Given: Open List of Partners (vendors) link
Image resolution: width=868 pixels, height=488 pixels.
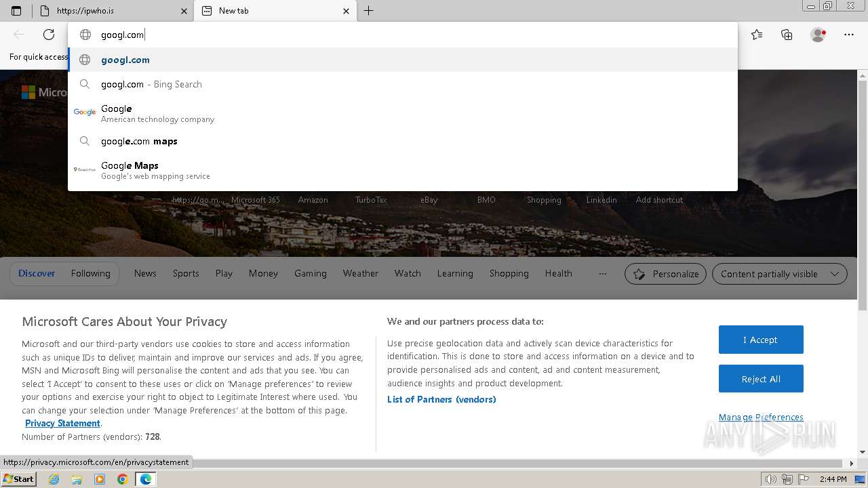Looking at the screenshot, I should pos(441,399).
